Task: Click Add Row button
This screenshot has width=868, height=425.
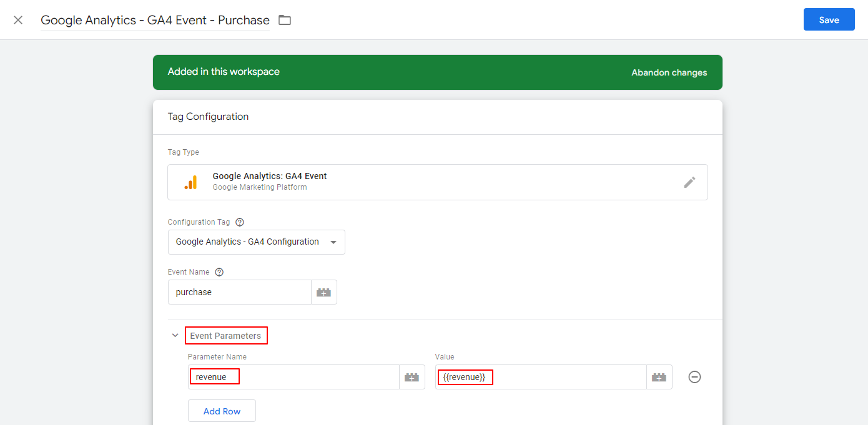Action: point(222,411)
